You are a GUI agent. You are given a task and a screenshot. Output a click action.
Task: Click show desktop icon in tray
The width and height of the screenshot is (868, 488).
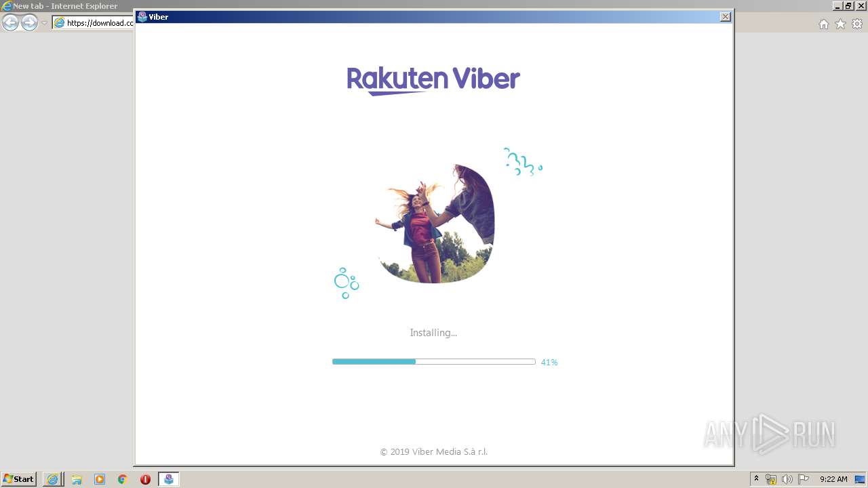pos(860,479)
